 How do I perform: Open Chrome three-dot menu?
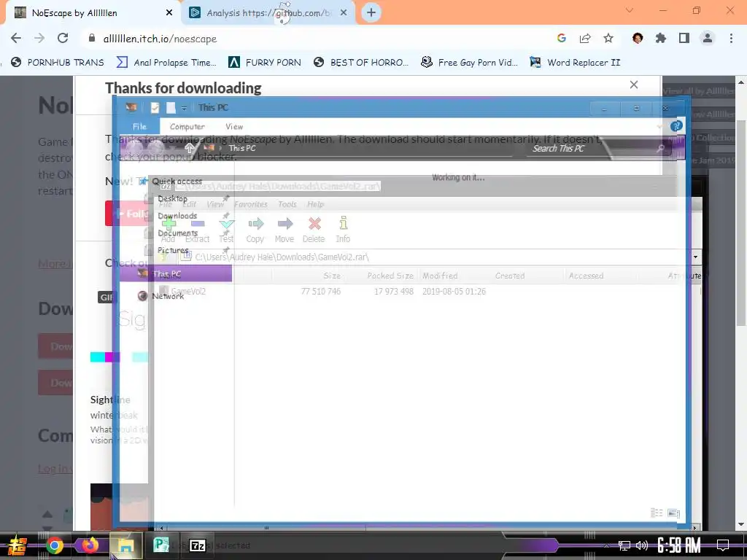731,38
